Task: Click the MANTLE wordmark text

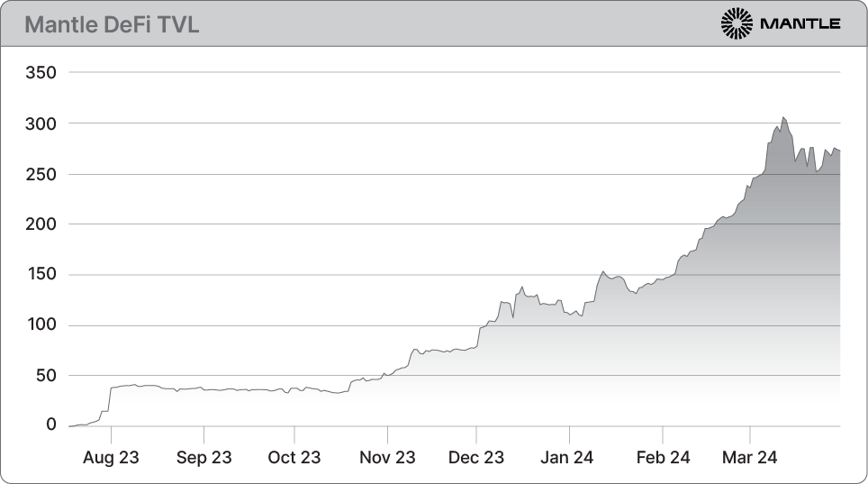Action: (800, 23)
